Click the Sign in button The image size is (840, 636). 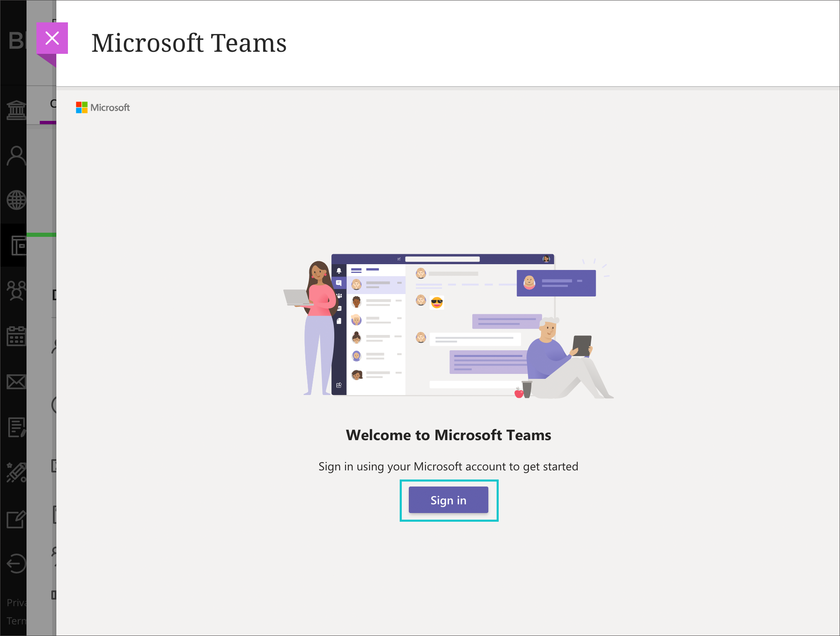[448, 500]
